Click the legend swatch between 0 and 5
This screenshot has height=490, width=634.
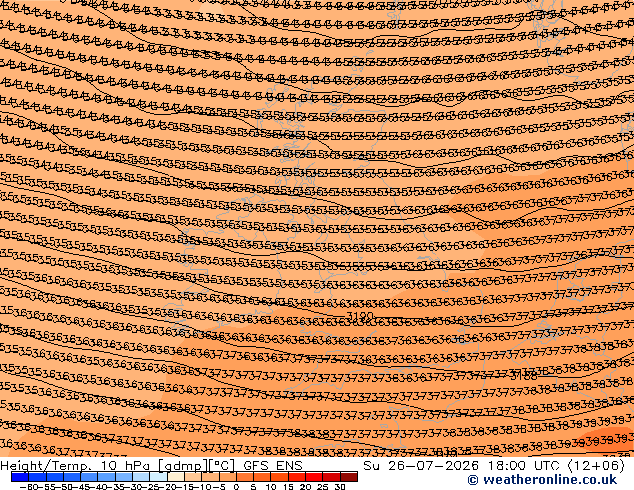pos(245,477)
